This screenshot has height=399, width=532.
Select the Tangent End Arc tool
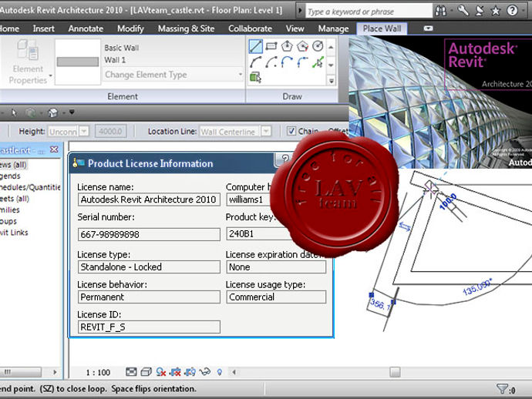pyautogui.click(x=287, y=62)
